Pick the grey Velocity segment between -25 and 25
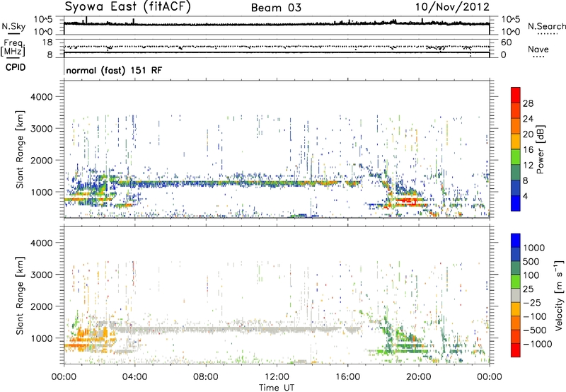The height and width of the screenshot is (392, 566). point(516,295)
